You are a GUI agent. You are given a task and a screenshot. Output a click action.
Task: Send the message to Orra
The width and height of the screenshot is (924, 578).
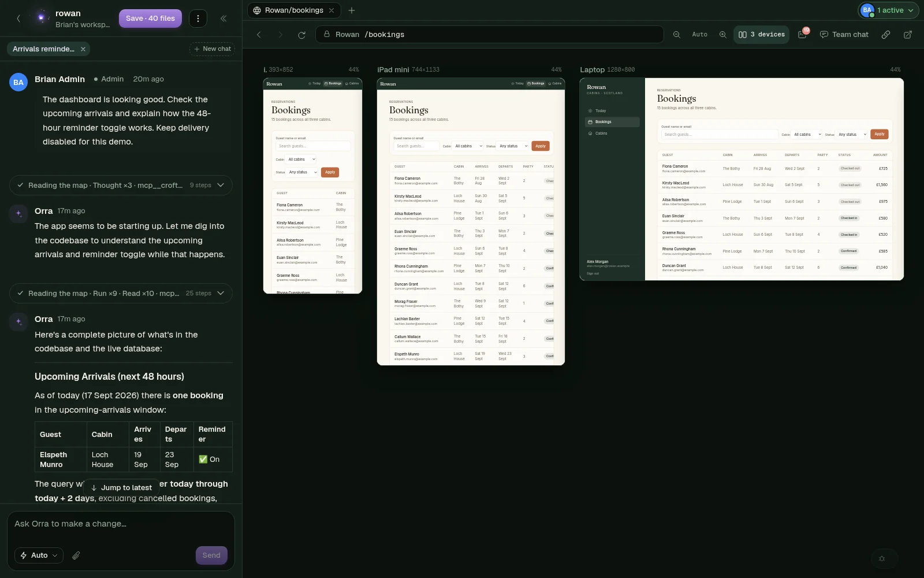pos(211,555)
